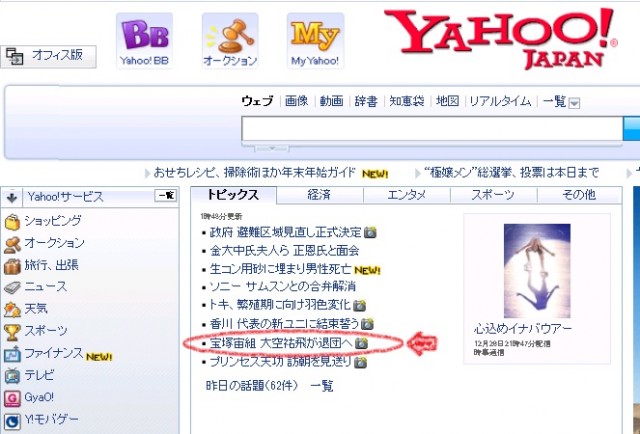This screenshot has width=640, height=434.
Task: Open headline トキ、繁殖期に向け羽色変化
Action: (280, 305)
